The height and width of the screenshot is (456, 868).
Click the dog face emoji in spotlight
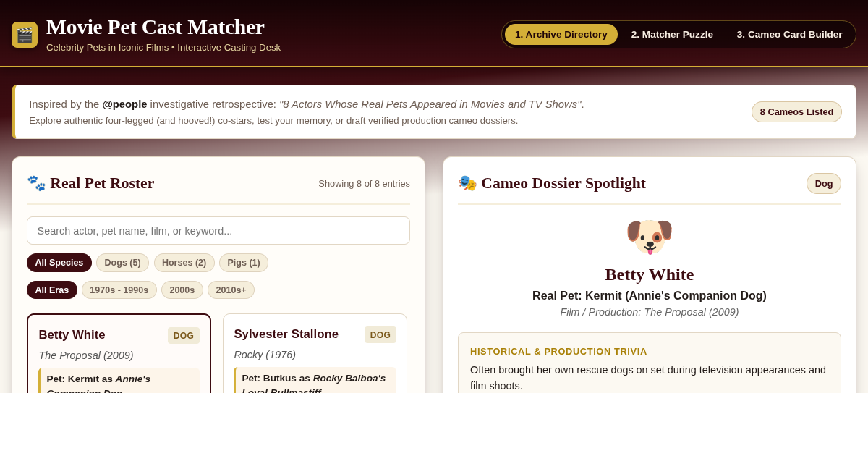point(650,236)
